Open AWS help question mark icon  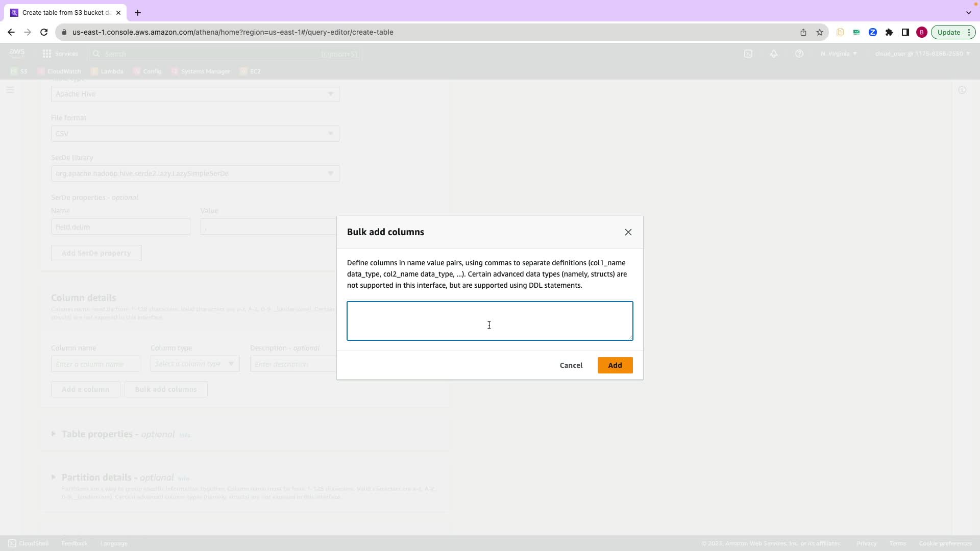click(799, 54)
